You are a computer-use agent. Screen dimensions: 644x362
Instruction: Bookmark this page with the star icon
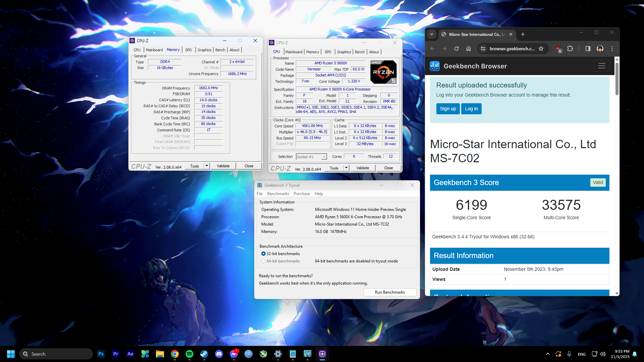[541, 49]
